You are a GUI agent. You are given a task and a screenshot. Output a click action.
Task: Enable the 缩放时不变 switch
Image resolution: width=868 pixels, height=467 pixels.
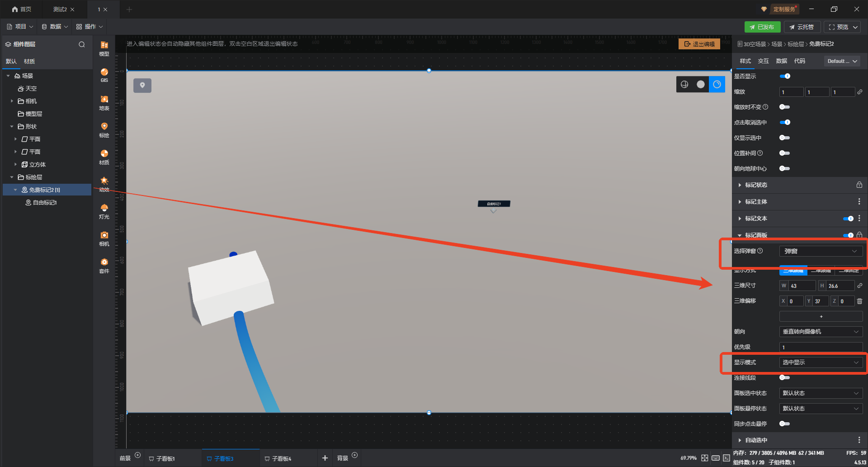pos(785,107)
